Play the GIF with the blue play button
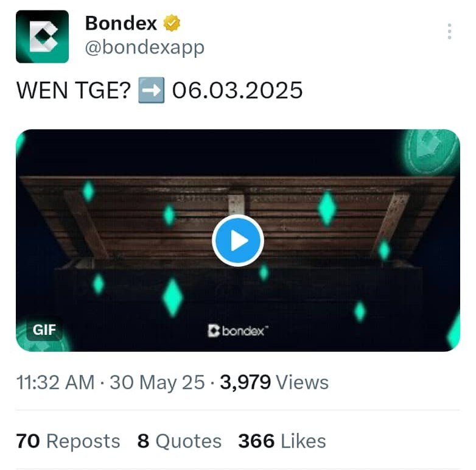This screenshot has width=476, height=470. point(238,240)
